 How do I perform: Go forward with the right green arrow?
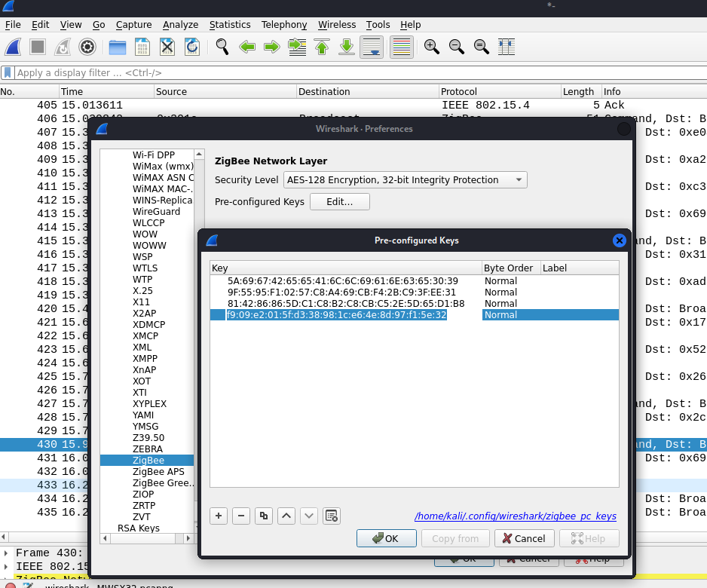(x=272, y=47)
